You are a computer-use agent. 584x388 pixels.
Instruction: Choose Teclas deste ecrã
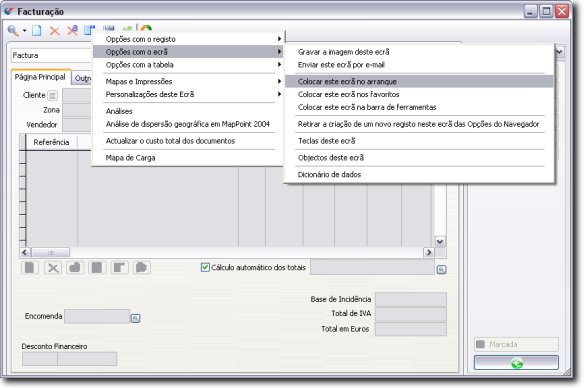click(419, 141)
